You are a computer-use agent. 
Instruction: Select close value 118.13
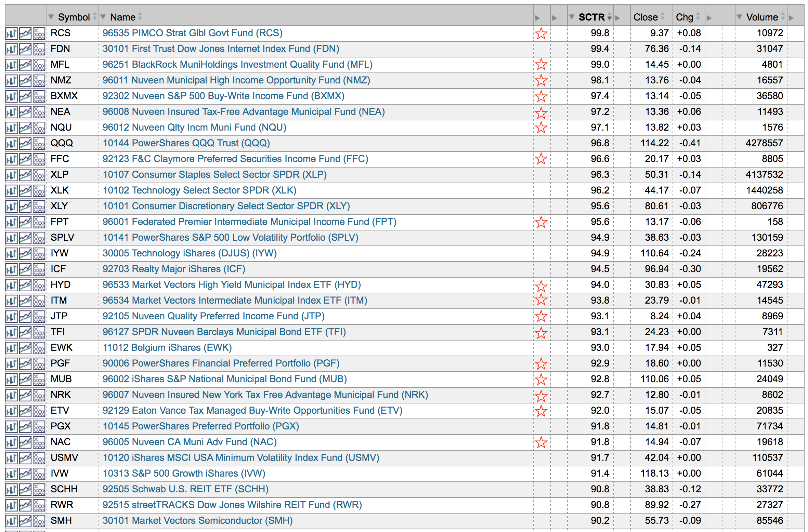point(654,474)
